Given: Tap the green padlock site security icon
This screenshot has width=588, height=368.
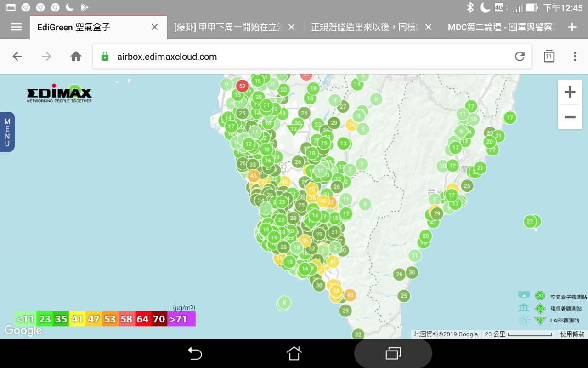Looking at the screenshot, I should pyautogui.click(x=105, y=57).
